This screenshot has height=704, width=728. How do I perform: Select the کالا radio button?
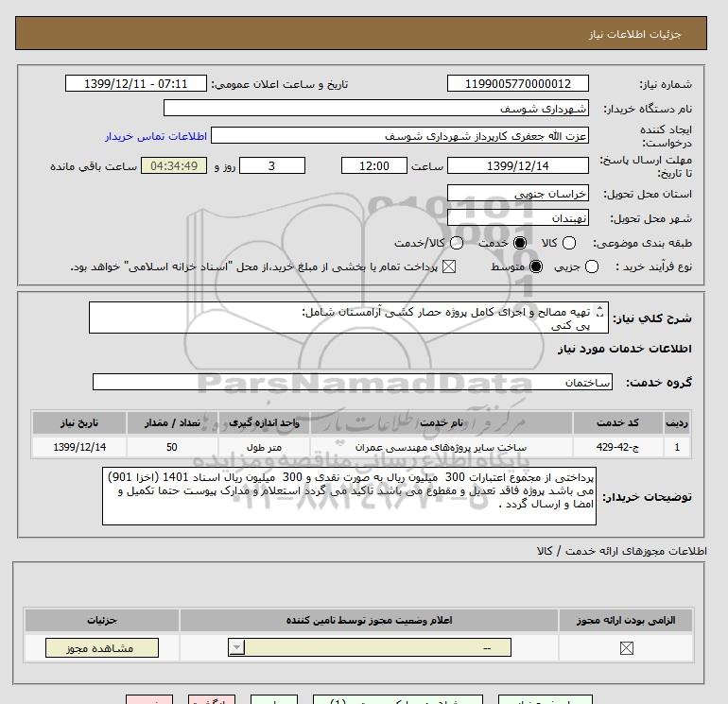[569, 243]
